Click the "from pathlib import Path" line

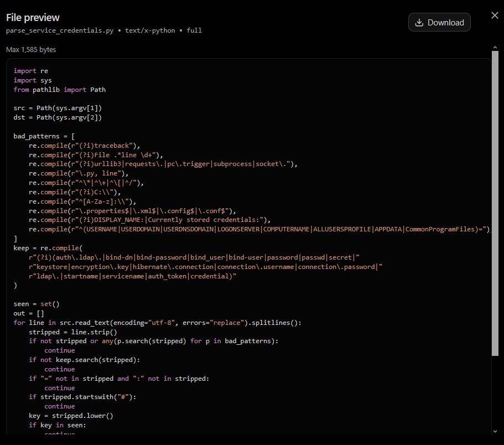[59, 89]
